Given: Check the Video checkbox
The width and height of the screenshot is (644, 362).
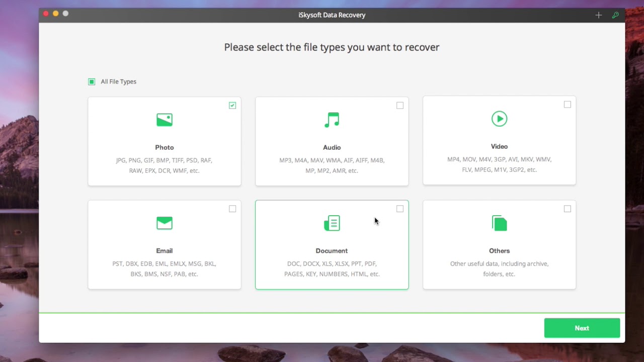Looking at the screenshot, I should point(568,105).
